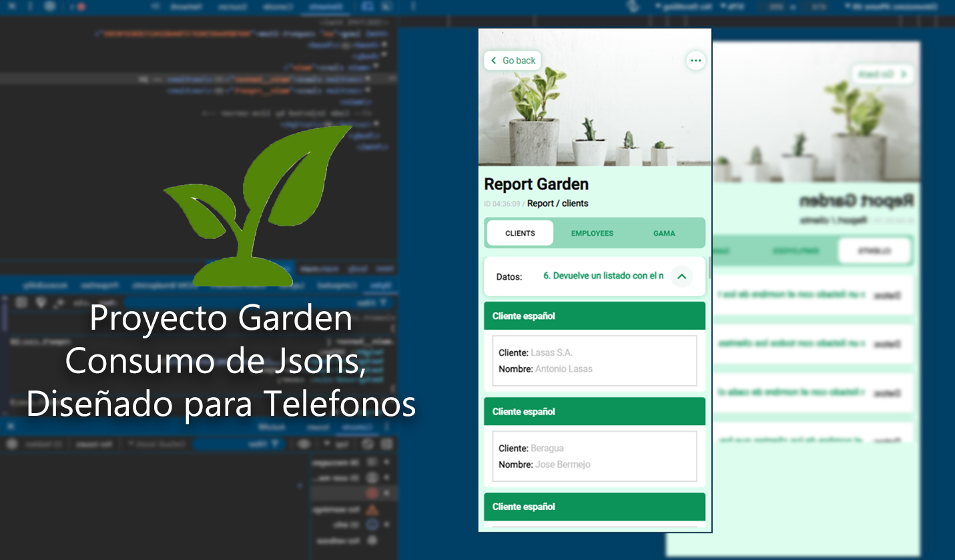
Task: Open the '6. Devuelve un listado' query selector
Action: (x=603, y=276)
